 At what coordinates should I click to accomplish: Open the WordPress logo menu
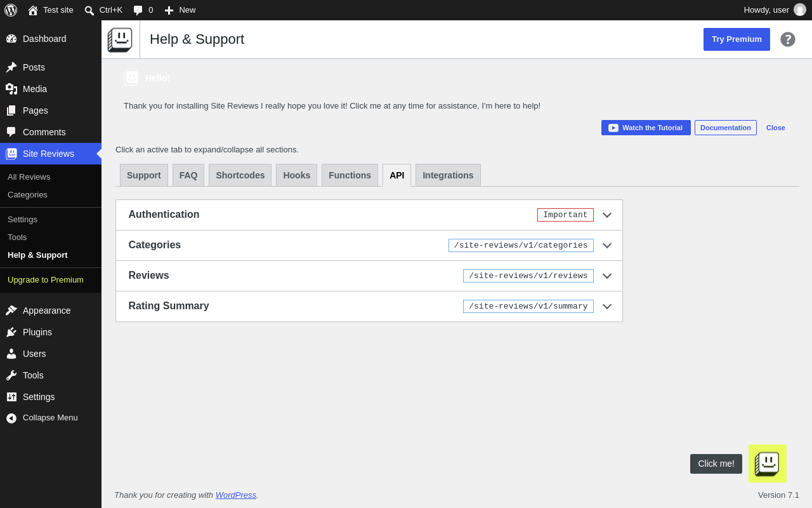11,10
